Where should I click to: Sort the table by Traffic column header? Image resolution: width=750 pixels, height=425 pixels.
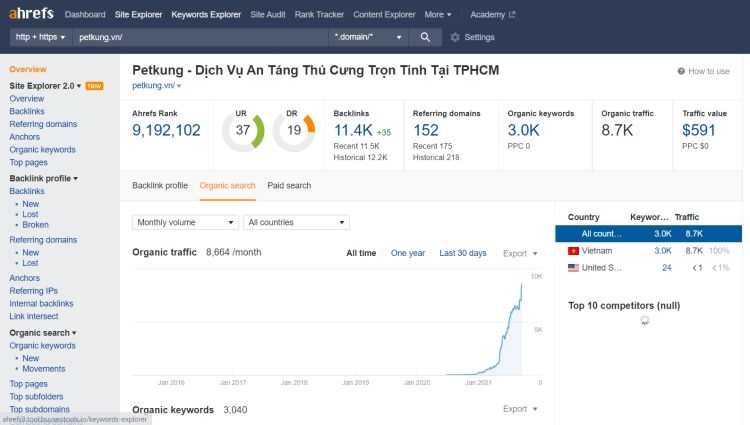pos(686,217)
